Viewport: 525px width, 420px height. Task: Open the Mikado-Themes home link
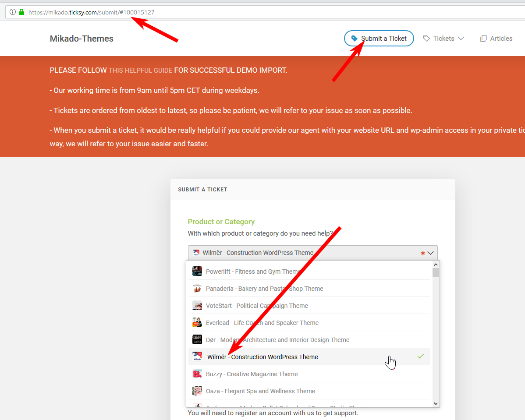[x=82, y=39]
